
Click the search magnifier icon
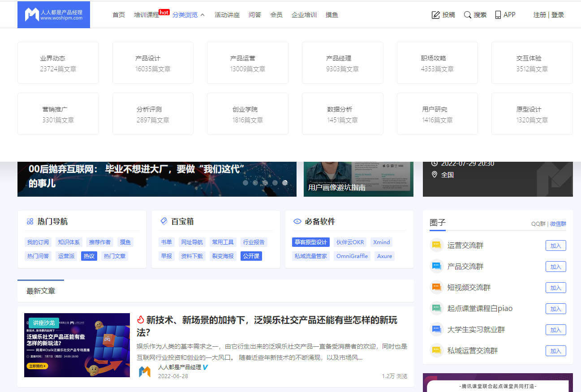tap(467, 15)
